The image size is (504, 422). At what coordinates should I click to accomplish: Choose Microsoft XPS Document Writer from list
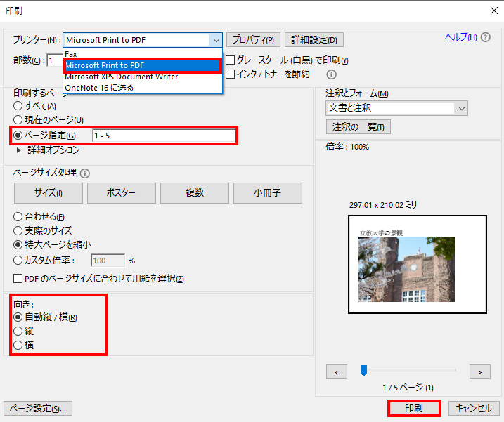[121, 77]
